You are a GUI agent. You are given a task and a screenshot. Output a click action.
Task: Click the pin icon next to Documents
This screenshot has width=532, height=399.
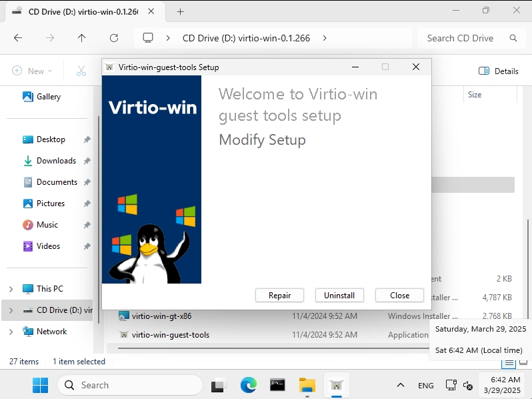point(87,182)
